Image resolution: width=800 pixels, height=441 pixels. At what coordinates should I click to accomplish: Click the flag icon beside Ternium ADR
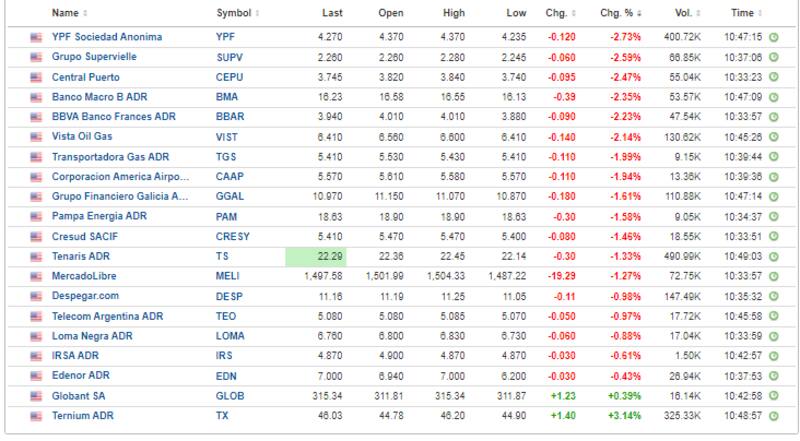pos(36,415)
